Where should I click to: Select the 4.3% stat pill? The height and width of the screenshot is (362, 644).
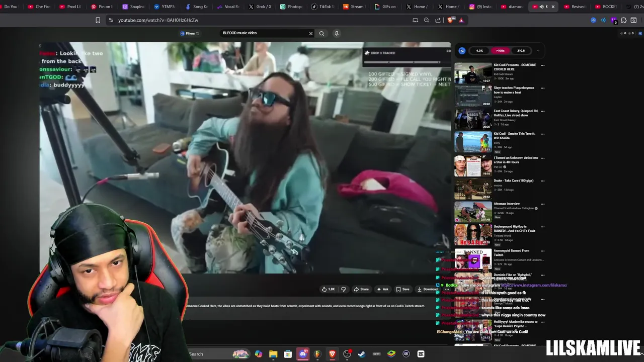pyautogui.click(x=479, y=51)
